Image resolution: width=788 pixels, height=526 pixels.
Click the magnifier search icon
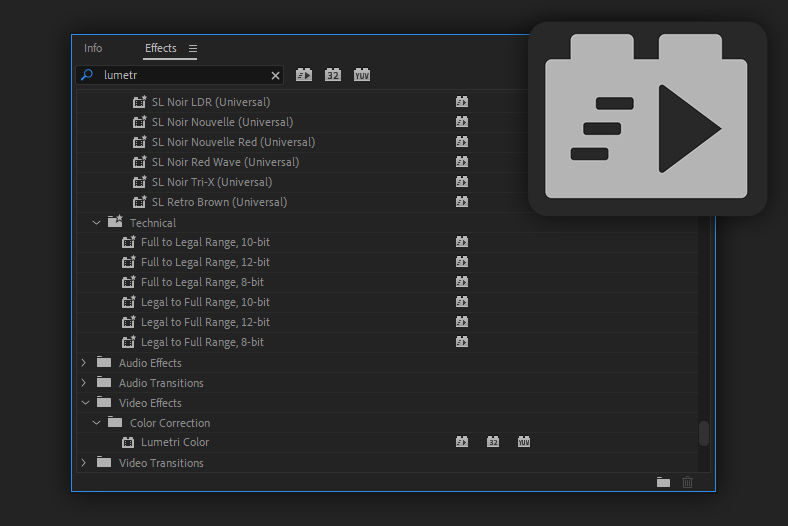pos(87,75)
